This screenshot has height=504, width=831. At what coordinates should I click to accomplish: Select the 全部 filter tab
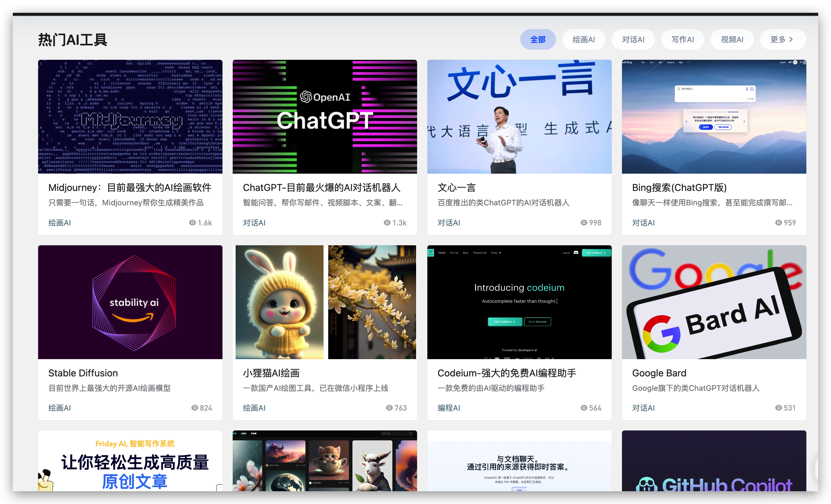pos(537,39)
